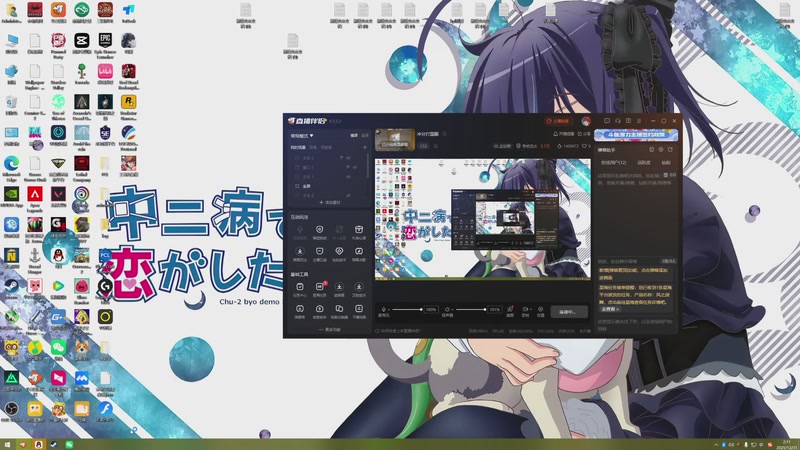
Task: Click the user avatar in the title bar
Action: 586,121
